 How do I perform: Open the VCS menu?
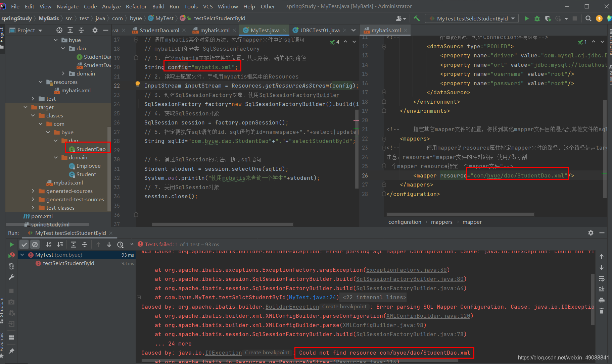pyautogui.click(x=208, y=6)
